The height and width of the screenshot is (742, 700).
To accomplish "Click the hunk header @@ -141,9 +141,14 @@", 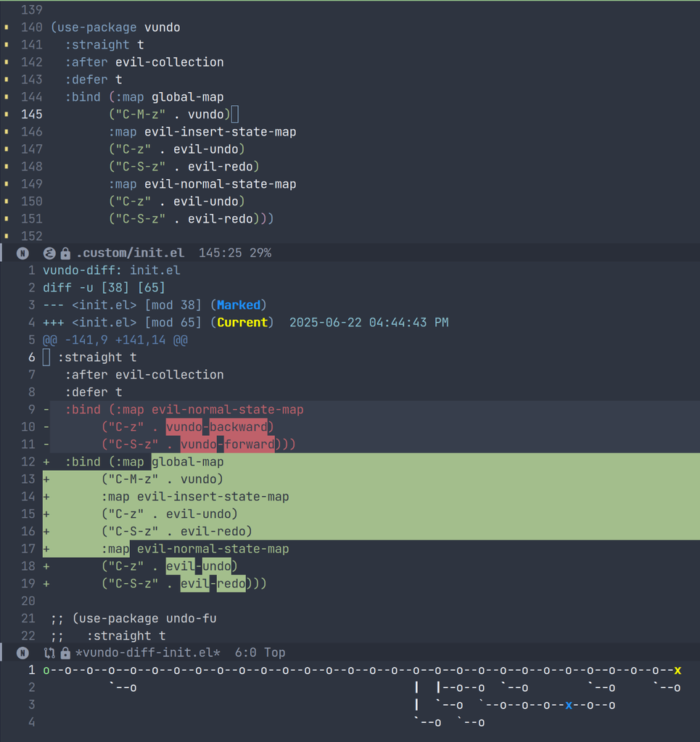I will point(115,340).
